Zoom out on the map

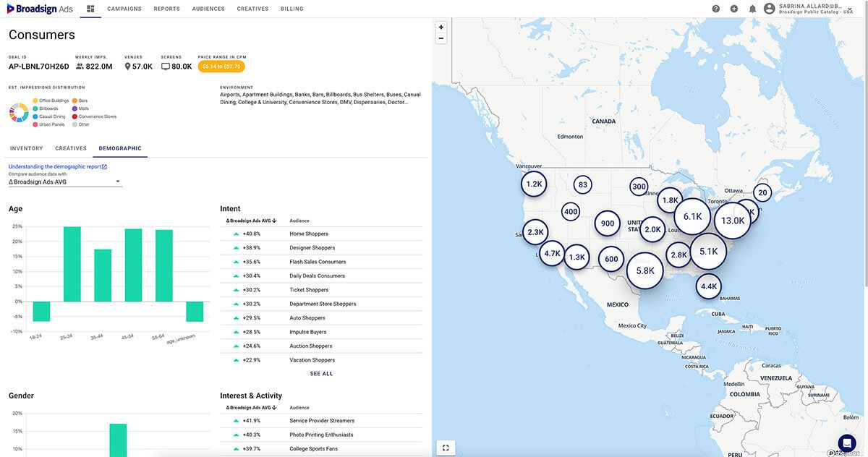pyautogui.click(x=441, y=38)
